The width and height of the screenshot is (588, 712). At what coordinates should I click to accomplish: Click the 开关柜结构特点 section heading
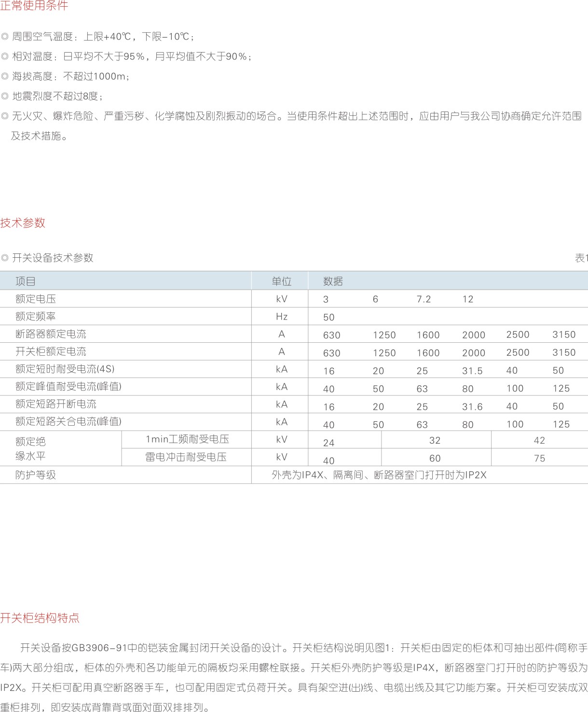[x=40, y=618]
